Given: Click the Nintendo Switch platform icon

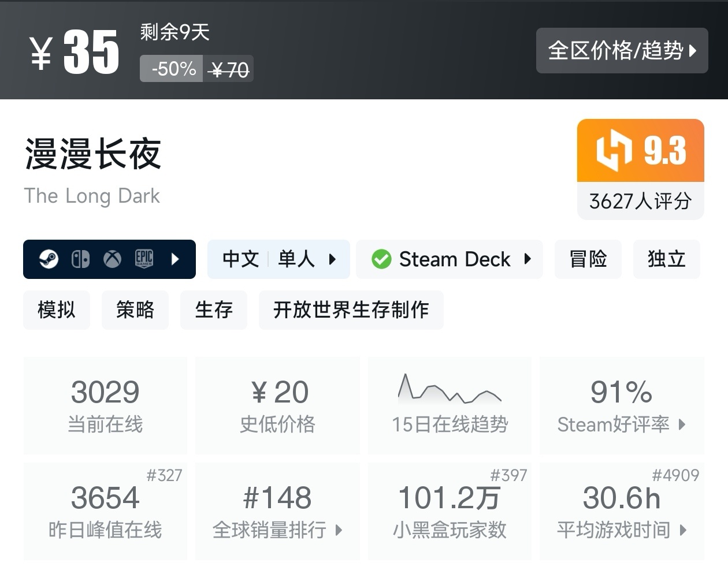Looking at the screenshot, I should pos(81,259).
